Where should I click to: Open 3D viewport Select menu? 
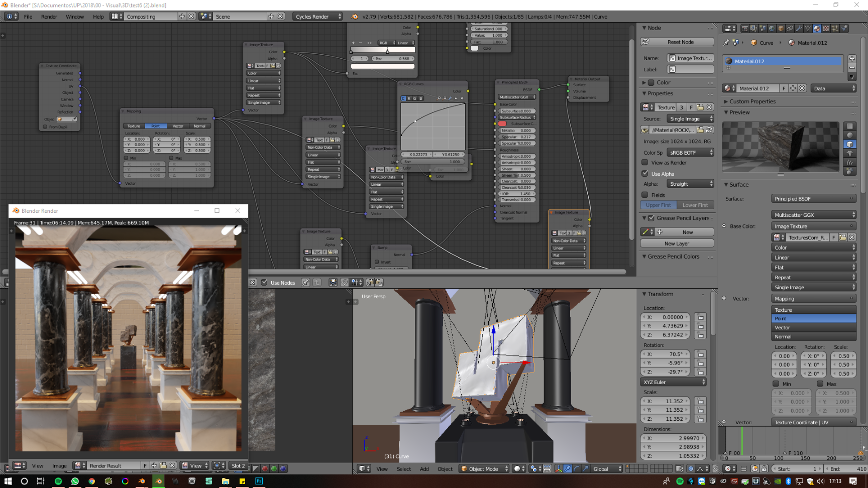point(404,469)
